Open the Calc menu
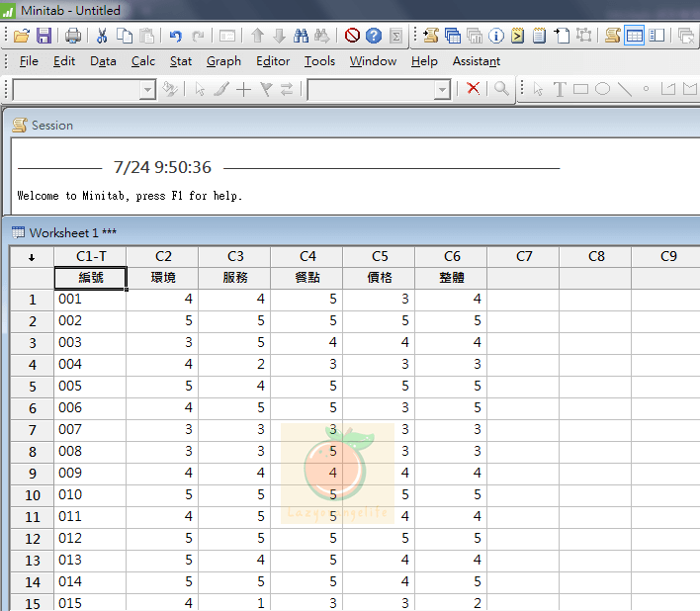Screen dimensions: 700x611 tap(142, 61)
